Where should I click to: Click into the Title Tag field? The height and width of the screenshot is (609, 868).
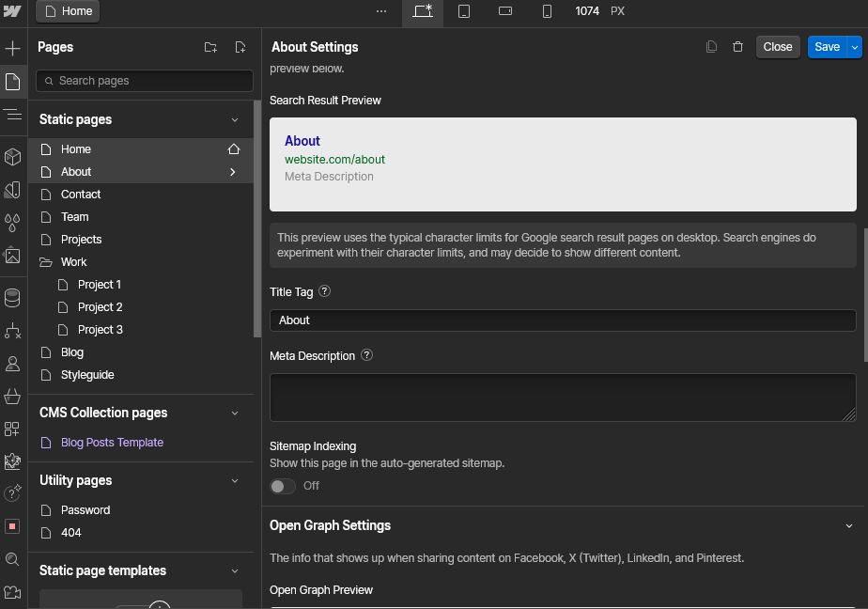coord(563,320)
